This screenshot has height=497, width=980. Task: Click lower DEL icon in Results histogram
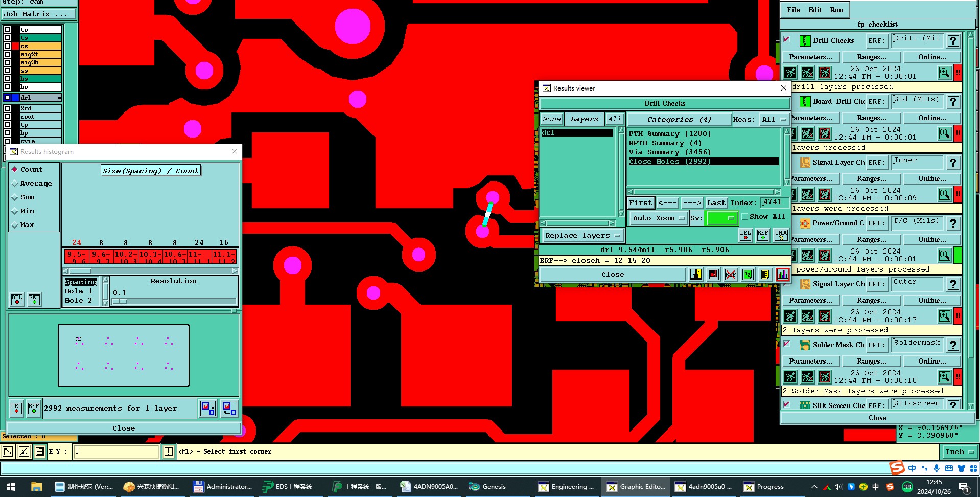[16, 409]
